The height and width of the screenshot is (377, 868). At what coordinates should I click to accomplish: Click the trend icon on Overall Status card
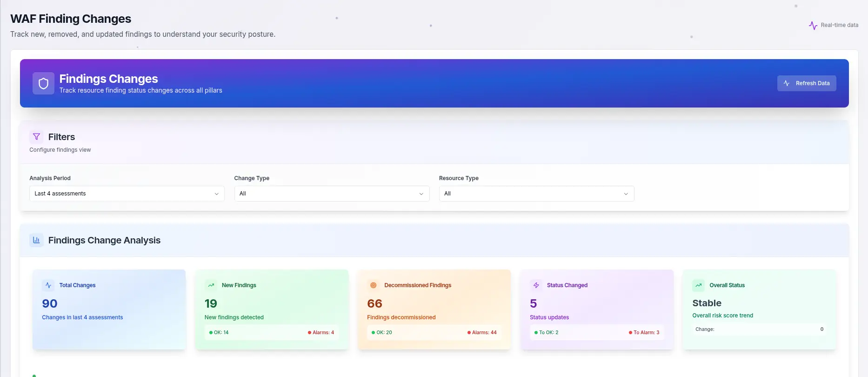point(698,285)
